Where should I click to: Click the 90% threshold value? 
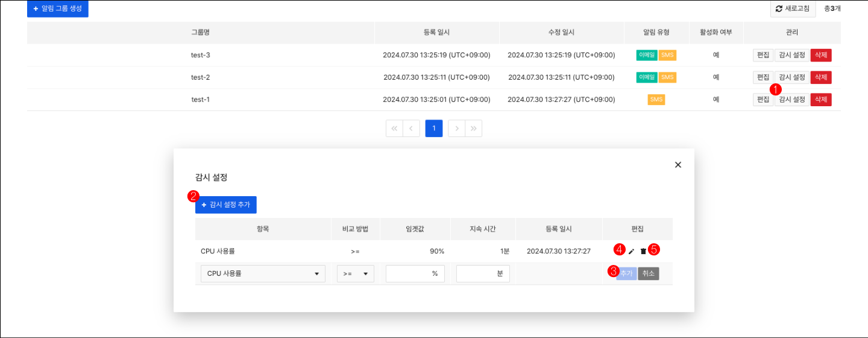(x=437, y=251)
